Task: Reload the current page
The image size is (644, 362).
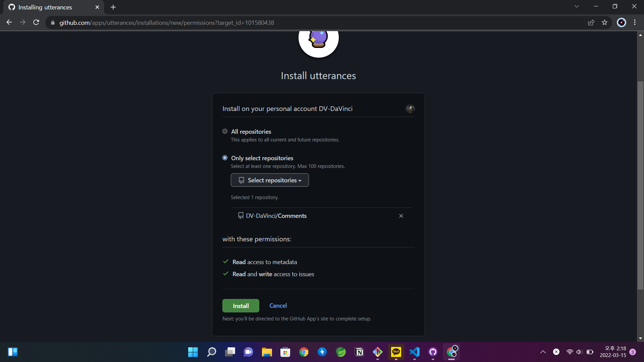Action: 36,22
